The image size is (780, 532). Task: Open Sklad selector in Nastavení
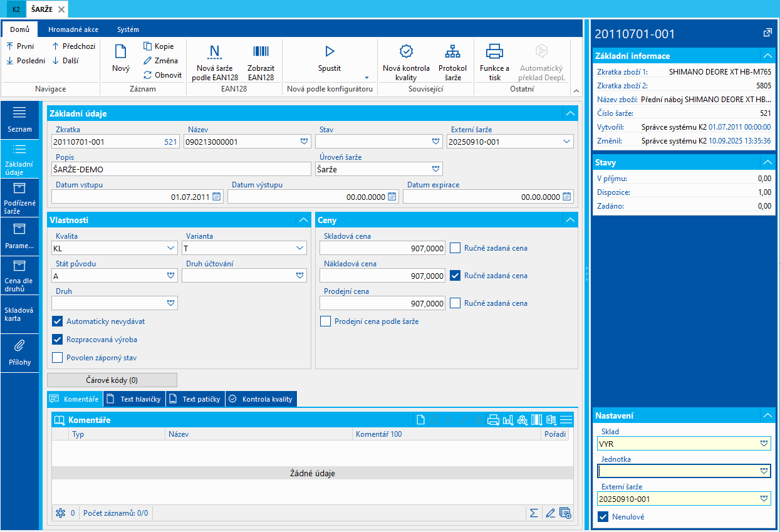coord(764,444)
